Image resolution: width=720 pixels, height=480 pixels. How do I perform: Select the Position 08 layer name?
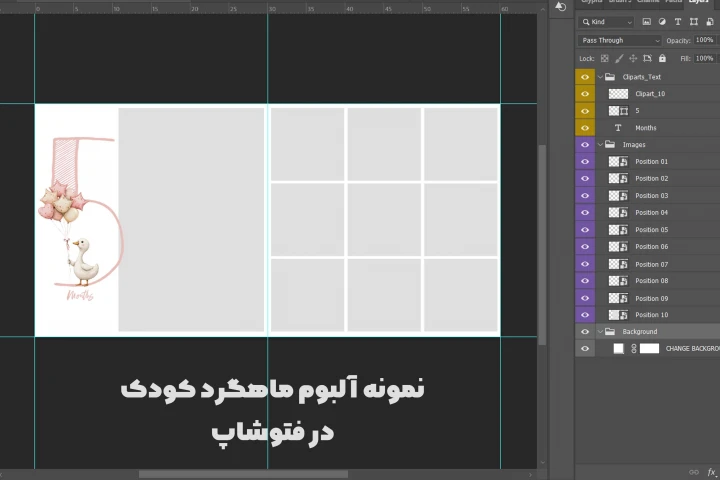pyautogui.click(x=652, y=281)
